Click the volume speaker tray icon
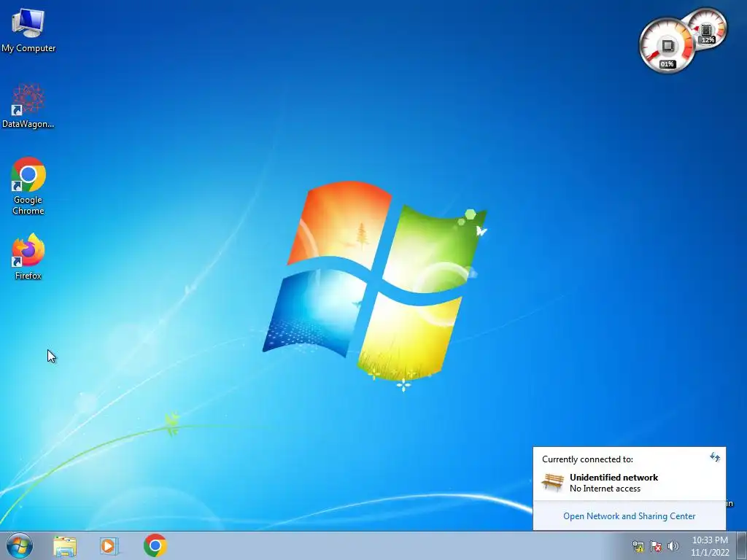This screenshot has width=747, height=560. pos(673,546)
